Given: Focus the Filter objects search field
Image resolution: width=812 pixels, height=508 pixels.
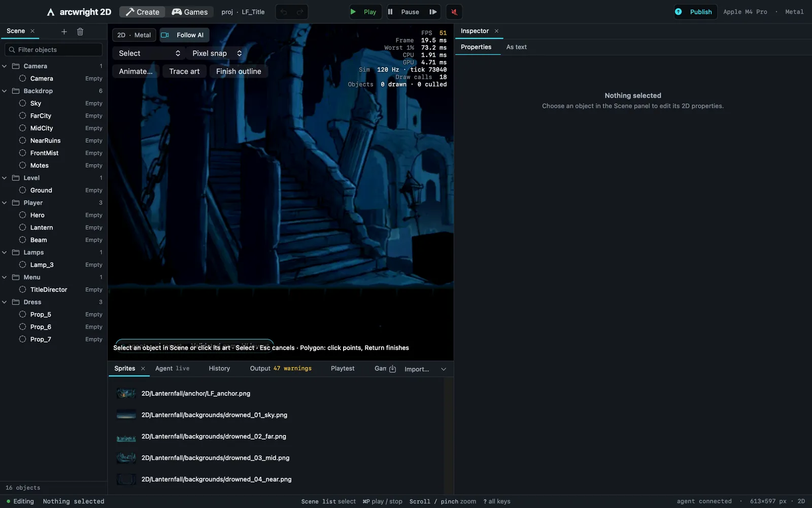Looking at the screenshot, I should [54, 50].
